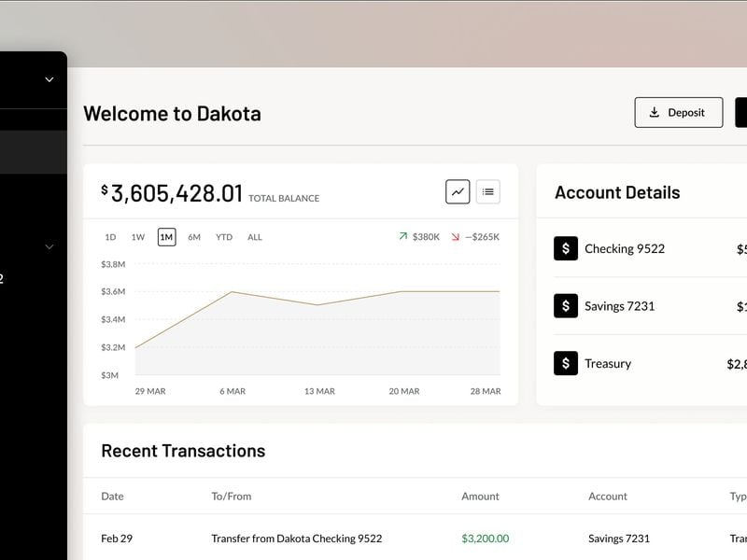This screenshot has height=560, width=747.
Task: Enable the 6M time range
Action: (194, 237)
